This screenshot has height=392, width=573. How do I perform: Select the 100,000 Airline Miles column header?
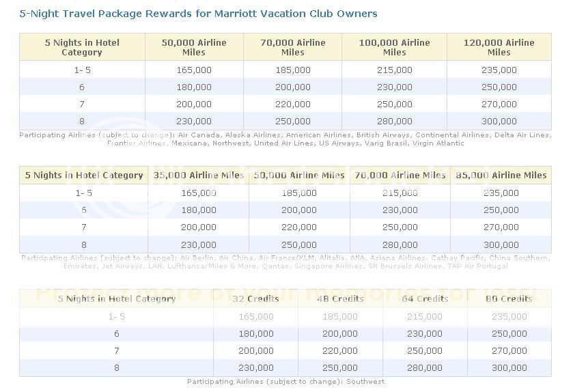(395, 47)
